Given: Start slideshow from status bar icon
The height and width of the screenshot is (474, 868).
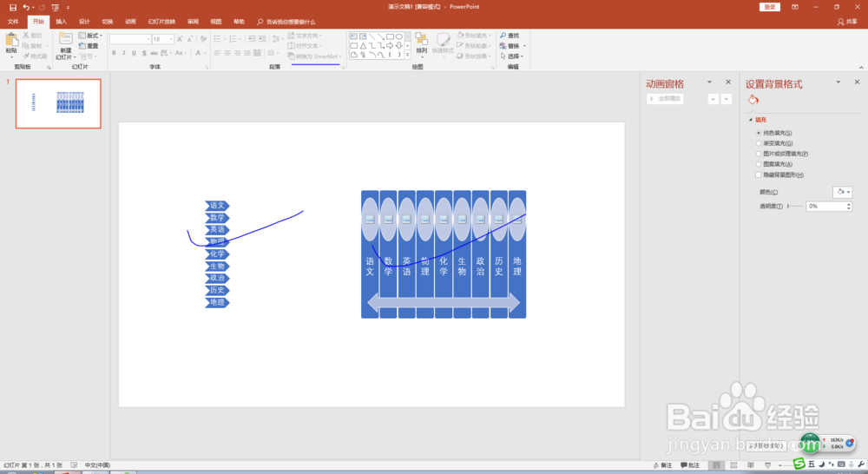Looking at the screenshot, I should pos(768,465).
